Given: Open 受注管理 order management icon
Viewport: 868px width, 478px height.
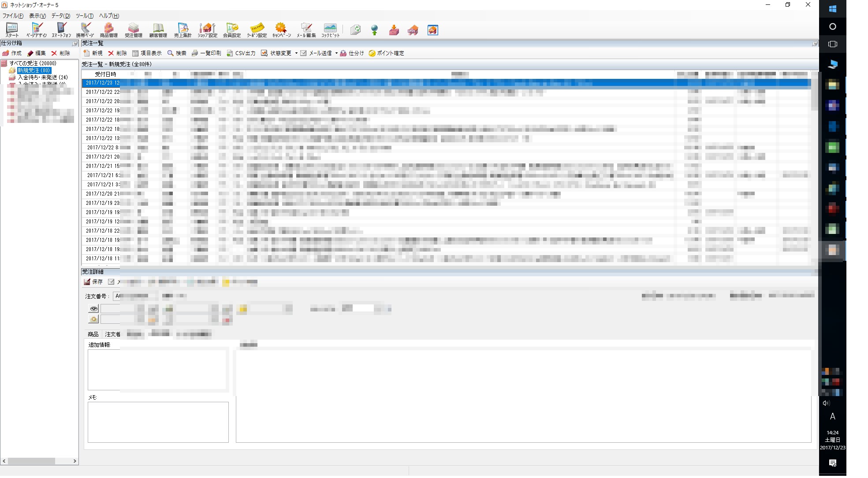Looking at the screenshot, I should (134, 30).
